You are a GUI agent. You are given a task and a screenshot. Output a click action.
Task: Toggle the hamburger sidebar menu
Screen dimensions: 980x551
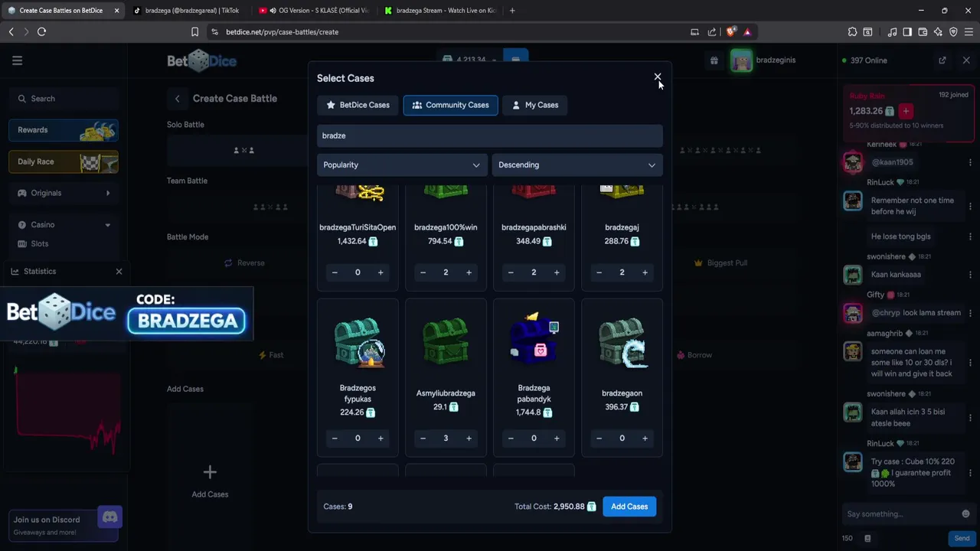pos(17,60)
